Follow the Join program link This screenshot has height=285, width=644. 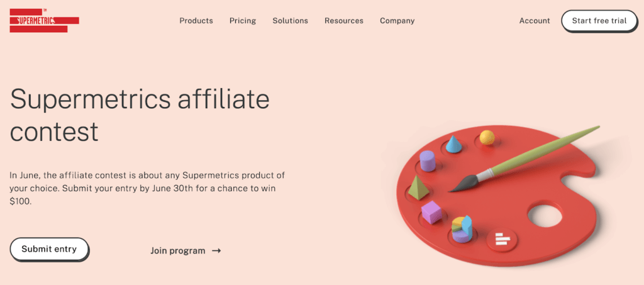coord(178,250)
